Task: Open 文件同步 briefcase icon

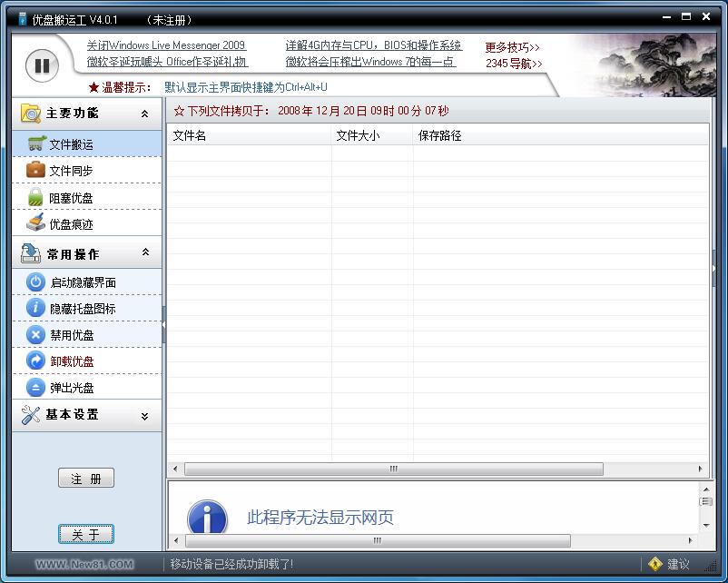Action: pyautogui.click(x=35, y=170)
